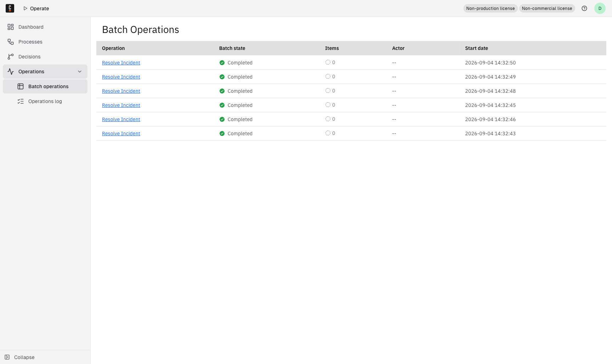Viewport: 612px width, 364px height.
Task: Click start date 2026-09-04 14:32:43
Action: click(x=490, y=133)
